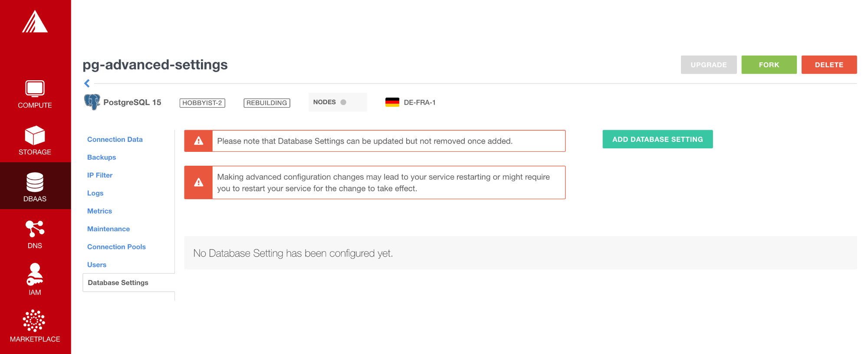
Task: Select the Database Settings tab
Action: pyautogui.click(x=128, y=282)
